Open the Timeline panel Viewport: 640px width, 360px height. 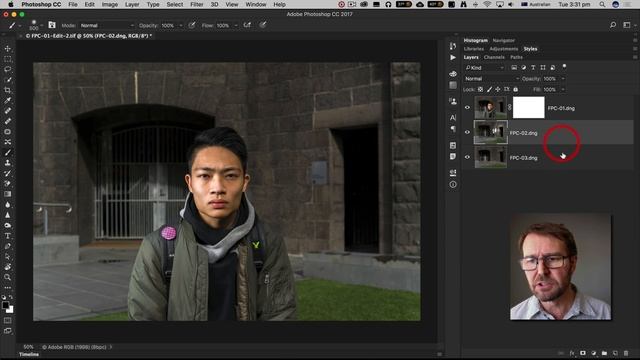[x=29, y=354]
